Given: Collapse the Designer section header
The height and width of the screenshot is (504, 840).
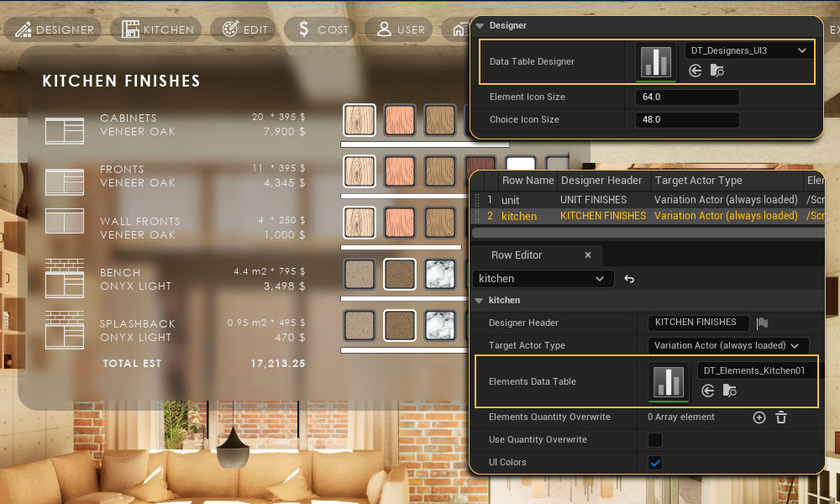Looking at the screenshot, I should tap(480, 26).
